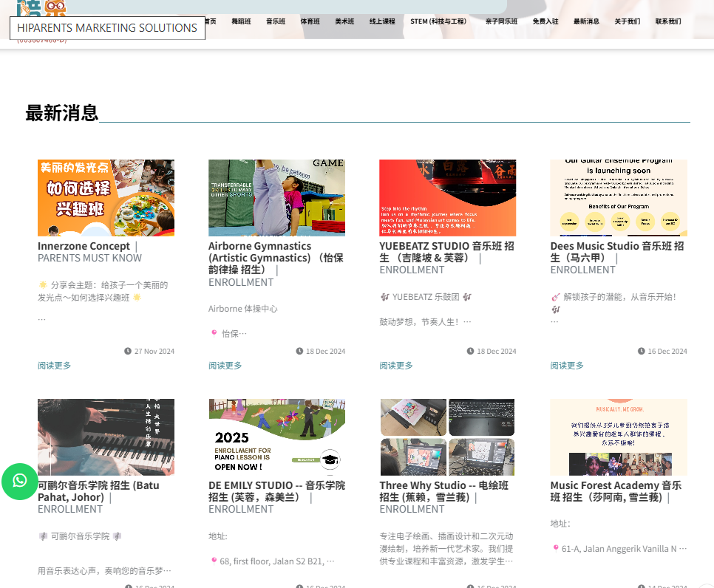This screenshot has height=588, width=714.
Task: Open 联系我们 navigation item
Action: pos(668,21)
